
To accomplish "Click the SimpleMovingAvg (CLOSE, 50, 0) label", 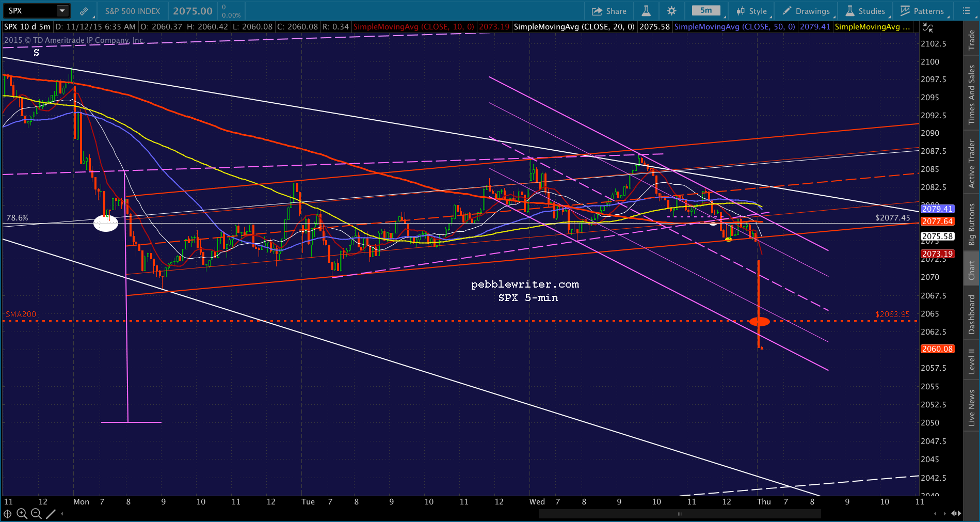I will (734, 27).
